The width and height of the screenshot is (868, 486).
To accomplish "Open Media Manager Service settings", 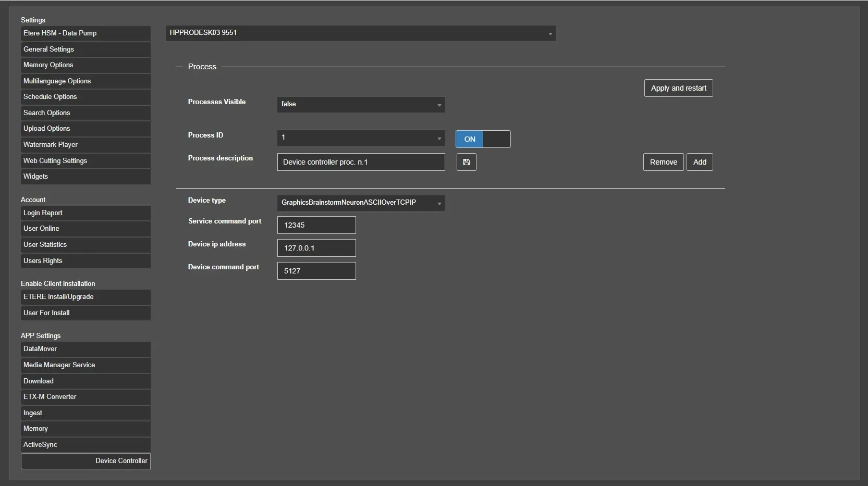I will (x=85, y=365).
